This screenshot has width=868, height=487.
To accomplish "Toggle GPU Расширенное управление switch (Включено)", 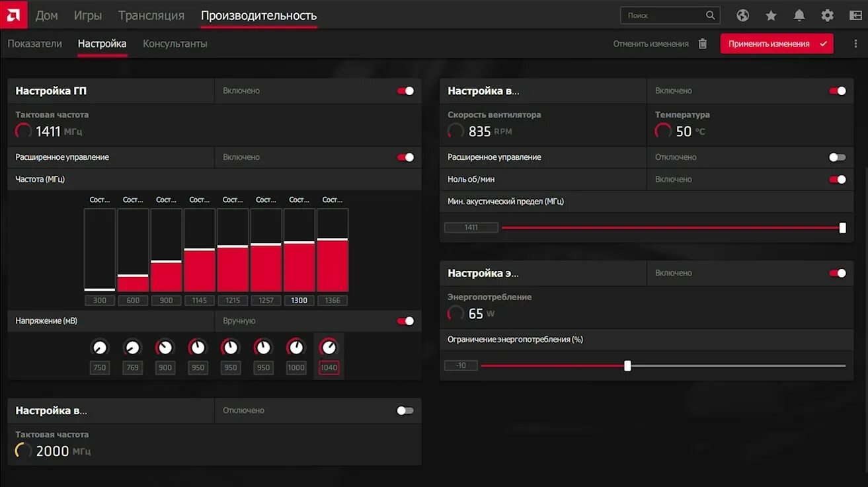I will click(x=405, y=157).
